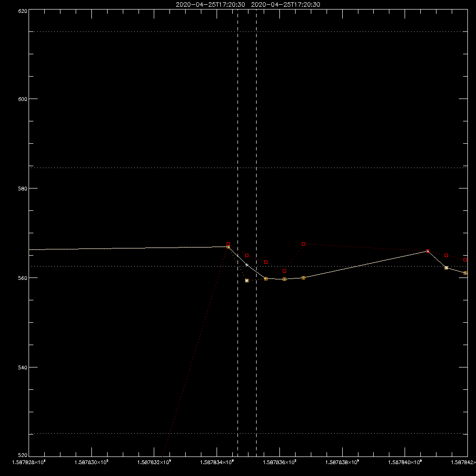Click the 1.587828×10⁹ x-axis label

point(29,462)
